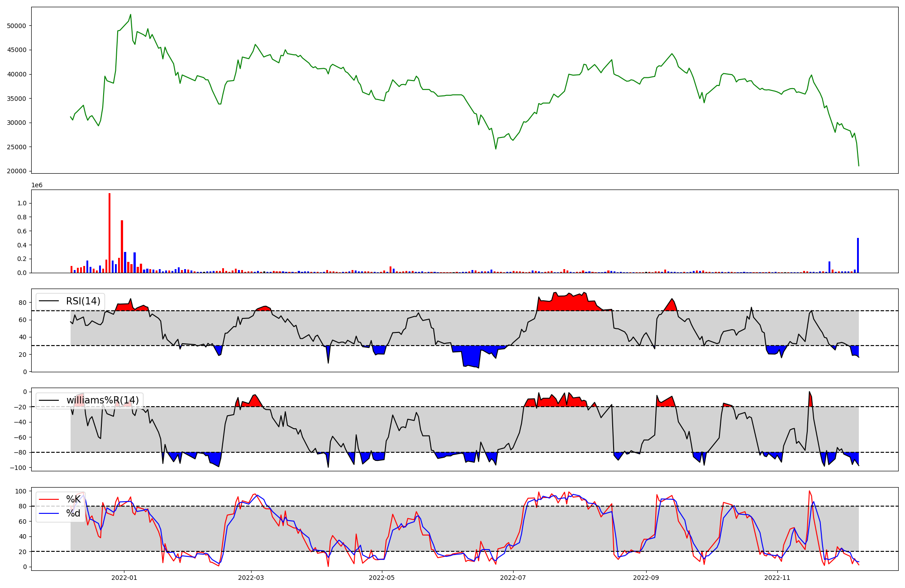The width and height of the screenshot is (905, 588).
Task: Click the tall blue volume bar at far right
Action: pyautogui.click(x=858, y=256)
